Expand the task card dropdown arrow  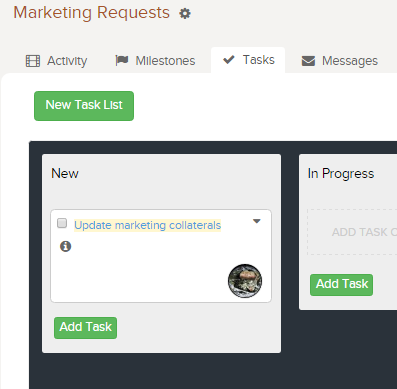(x=256, y=221)
